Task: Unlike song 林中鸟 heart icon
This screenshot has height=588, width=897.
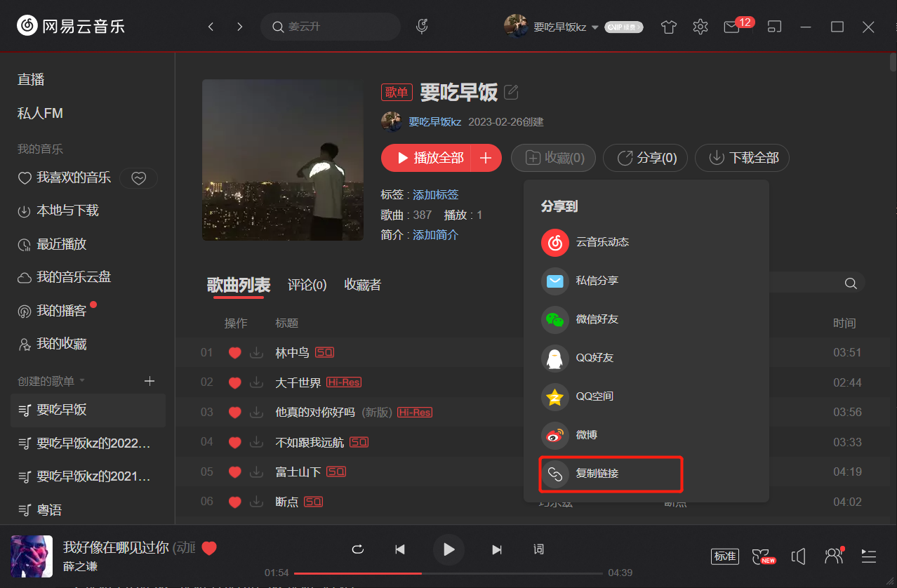Action: (x=235, y=353)
